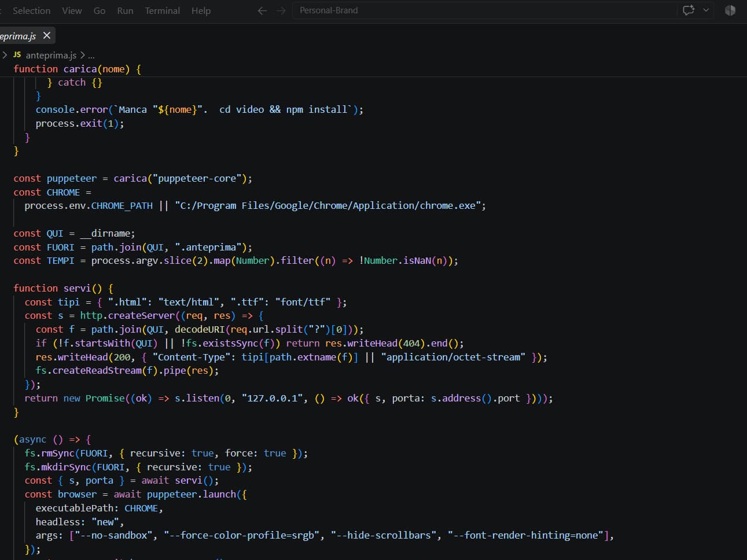Image resolution: width=747 pixels, height=560 pixels.
Task: Click the 'const CHROME =' line
Action: click(53, 192)
